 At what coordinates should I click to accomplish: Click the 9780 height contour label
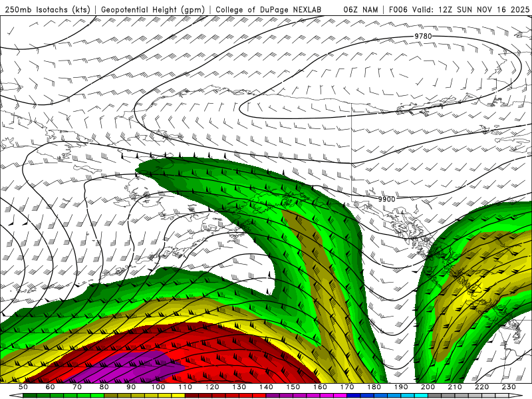tap(423, 36)
